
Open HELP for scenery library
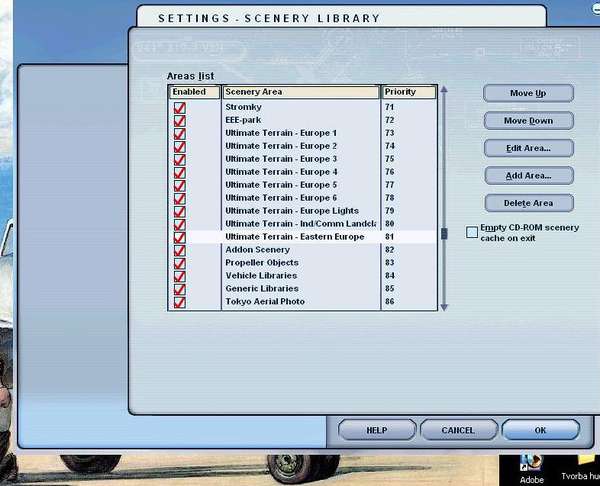tap(377, 430)
